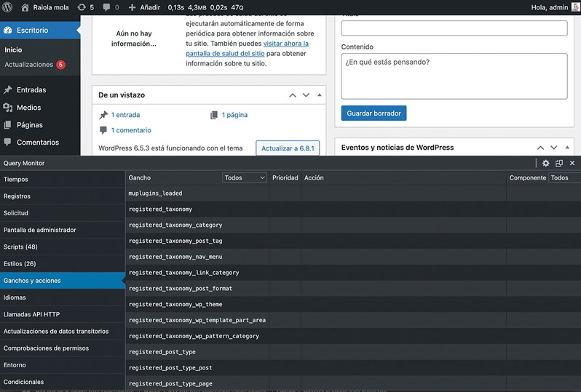Click the Prioridad column header
The image size is (581, 392).
(285, 178)
